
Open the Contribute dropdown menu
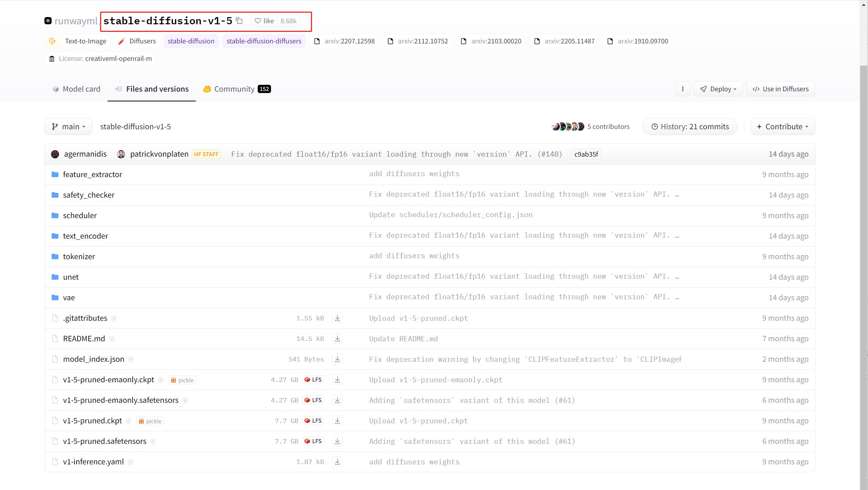pyautogui.click(x=783, y=127)
